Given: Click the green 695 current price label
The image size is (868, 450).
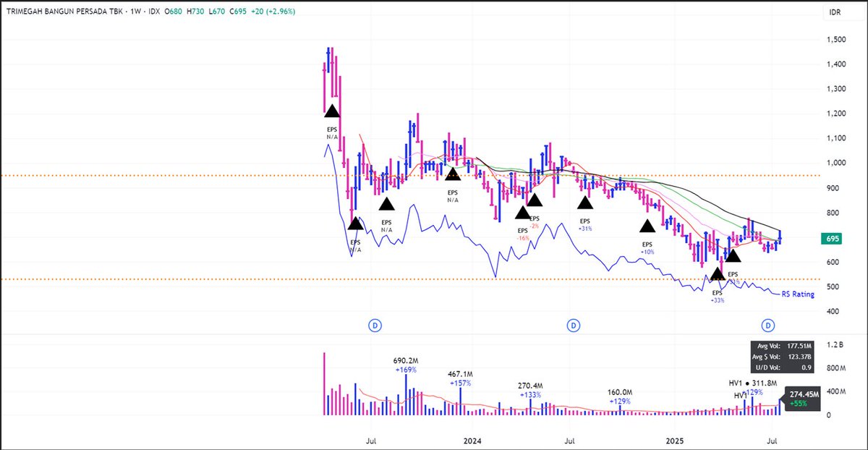Looking at the screenshot, I should coord(833,239).
